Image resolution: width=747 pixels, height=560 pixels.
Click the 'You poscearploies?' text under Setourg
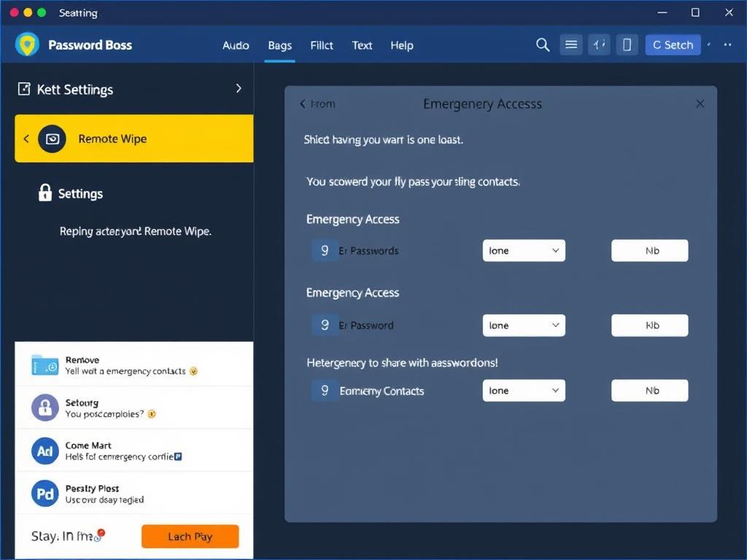tap(104, 414)
